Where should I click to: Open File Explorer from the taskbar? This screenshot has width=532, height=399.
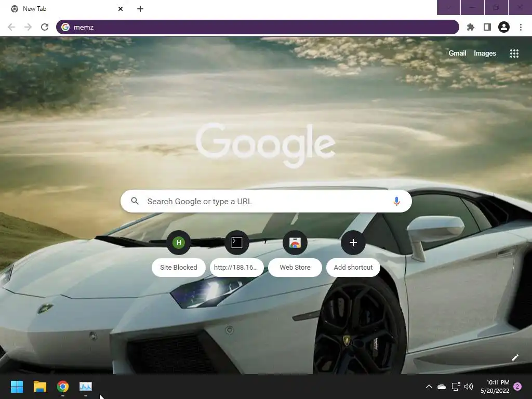(x=39, y=387)
